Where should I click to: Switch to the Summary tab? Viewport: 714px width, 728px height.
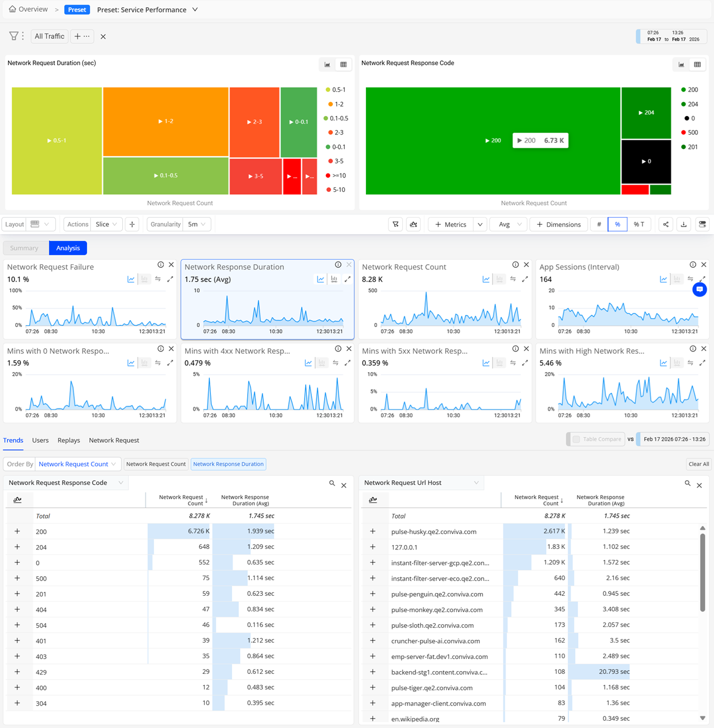25,248
